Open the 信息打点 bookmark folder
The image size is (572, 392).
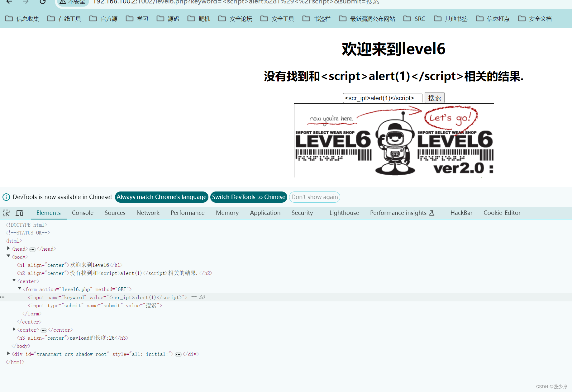click(x=493, y=19)
